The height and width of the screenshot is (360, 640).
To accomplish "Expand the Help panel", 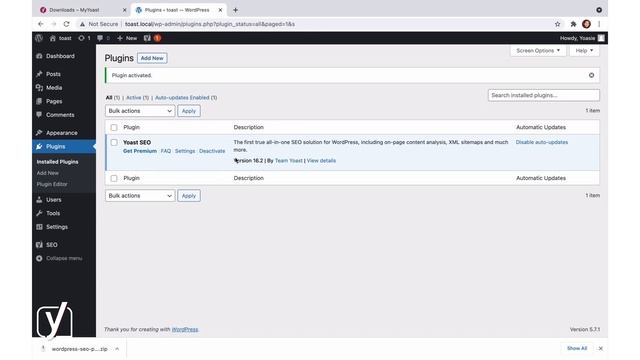I will (584, 51).
